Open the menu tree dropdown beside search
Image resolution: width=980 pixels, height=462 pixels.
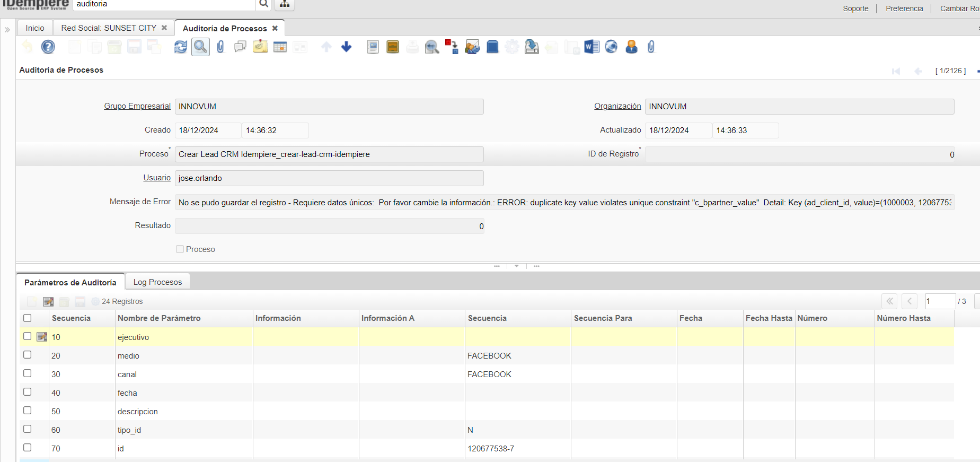[285, 4]
